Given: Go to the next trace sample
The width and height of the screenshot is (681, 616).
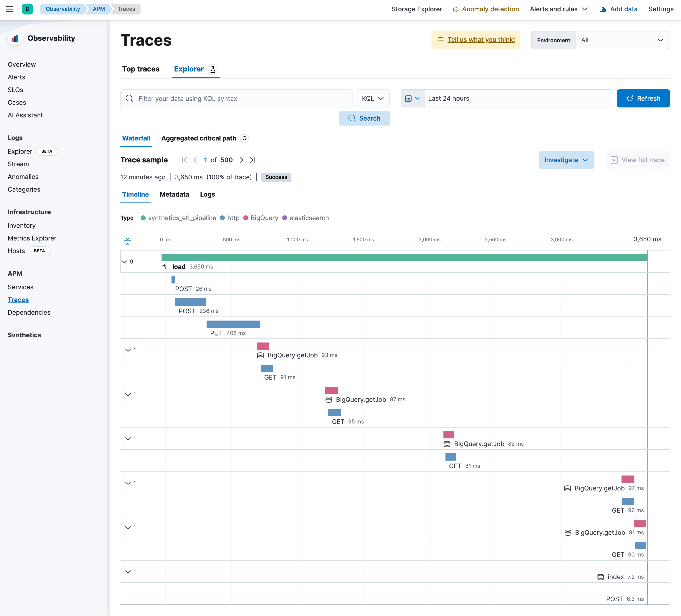Looking at the screenshot, I should 242,160.
